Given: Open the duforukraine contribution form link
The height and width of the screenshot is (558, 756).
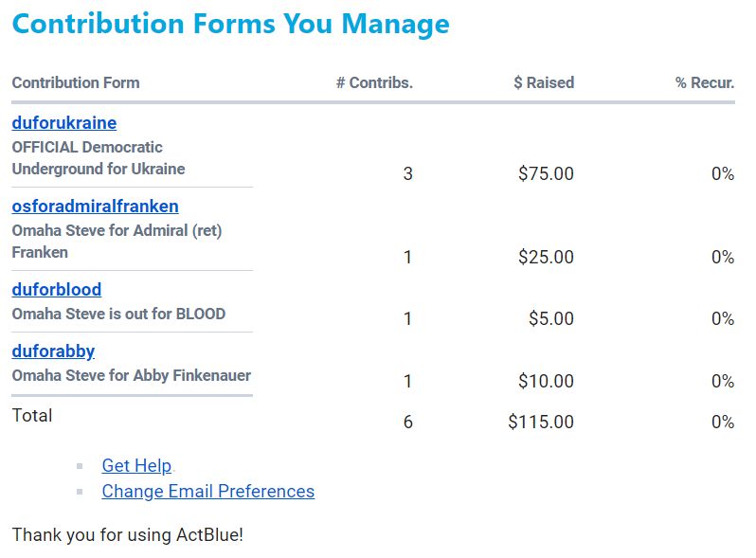Looking at the screenshot, I should [64, 123].
